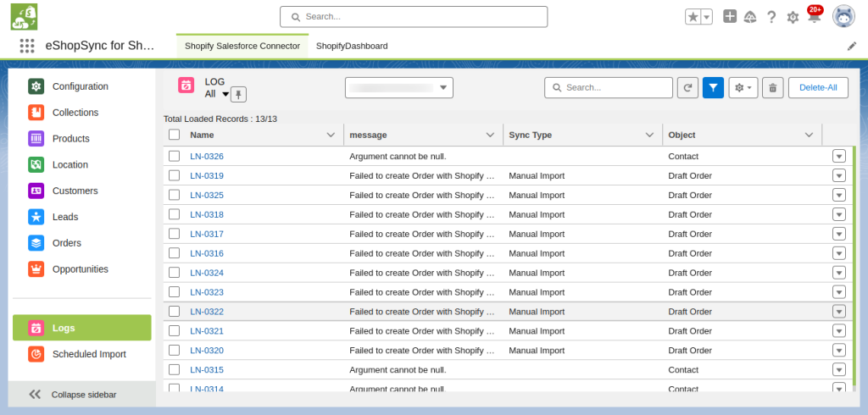868x415 pixels.
Task: Open Opportunities in the sidebar
Action: click(x=82, y=269)
